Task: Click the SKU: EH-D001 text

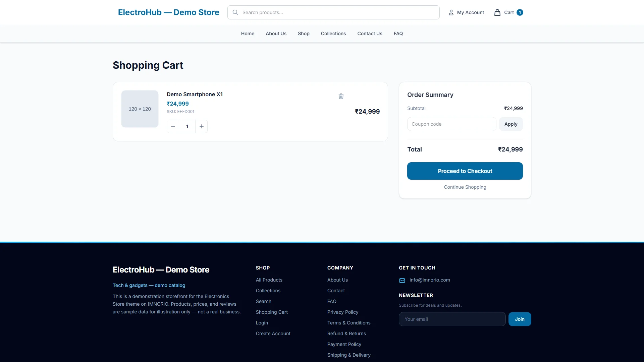Action: (180, 112)
